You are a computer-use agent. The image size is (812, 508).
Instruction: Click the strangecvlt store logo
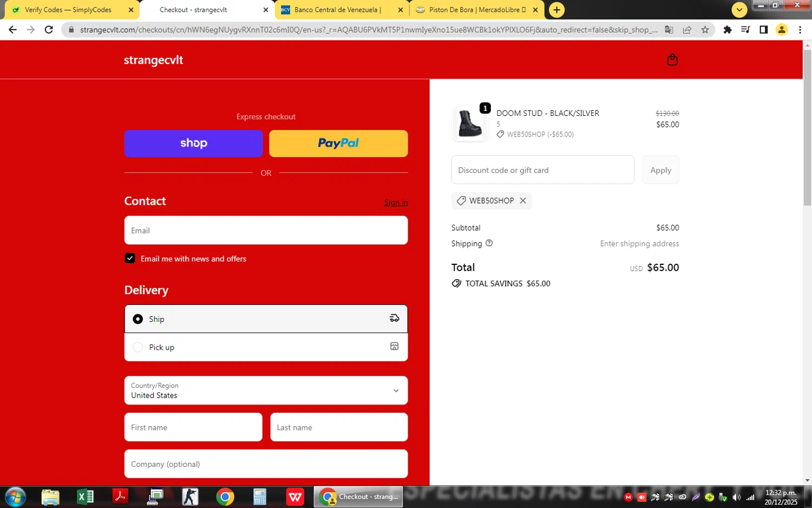[153, 60]
